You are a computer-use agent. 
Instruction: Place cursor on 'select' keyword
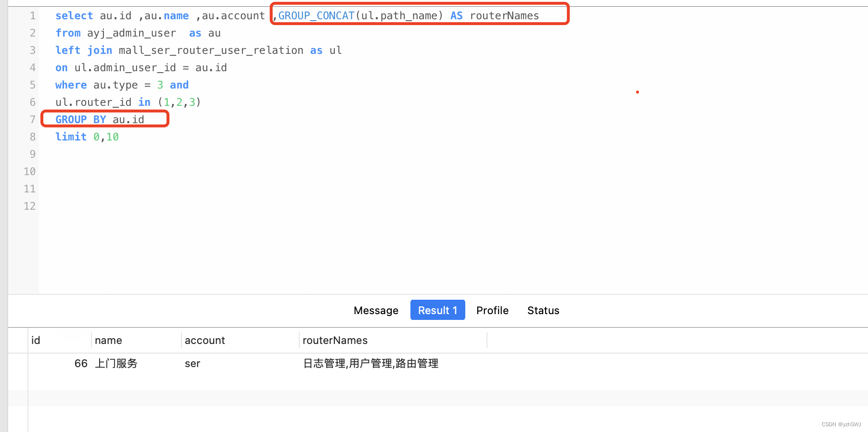(x=74, y=16)
